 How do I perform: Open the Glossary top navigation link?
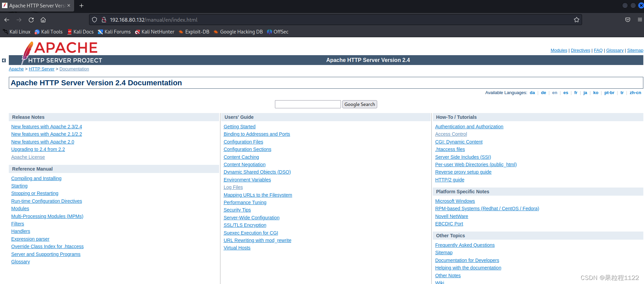click(615, 50)
